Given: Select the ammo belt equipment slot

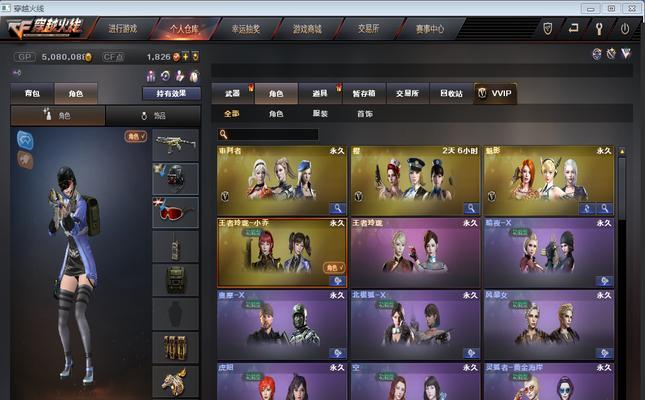Looking at the screenshot, I should pos(176,348).
